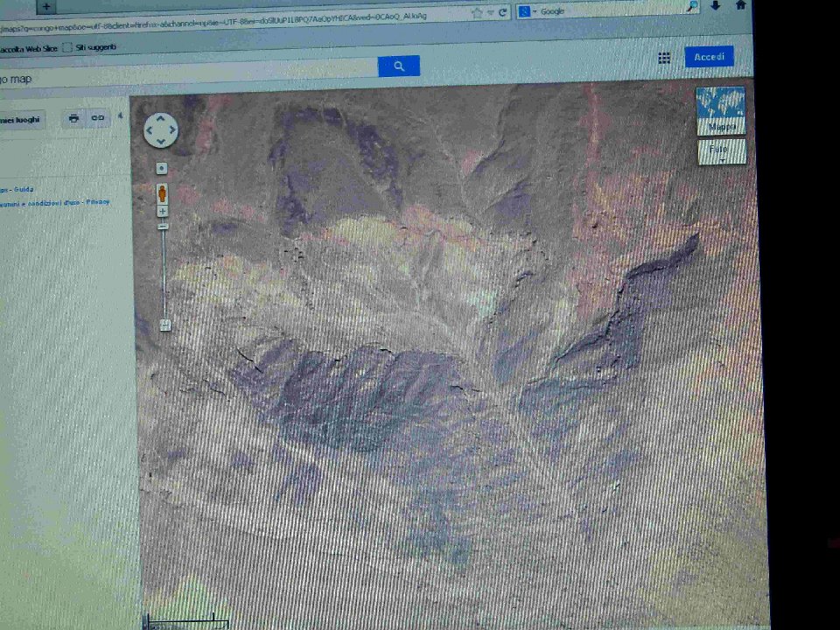Click the link chain share icon
840x630 pixels.
pyautogui.click(x=98, y=118)
